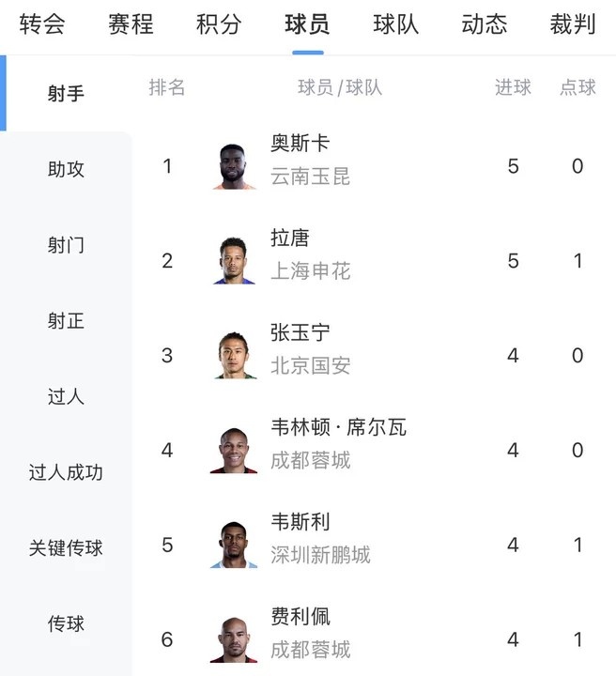Open the 过人成功 ranking
This screenshot has width=616, height=676.
pos(66,472)
